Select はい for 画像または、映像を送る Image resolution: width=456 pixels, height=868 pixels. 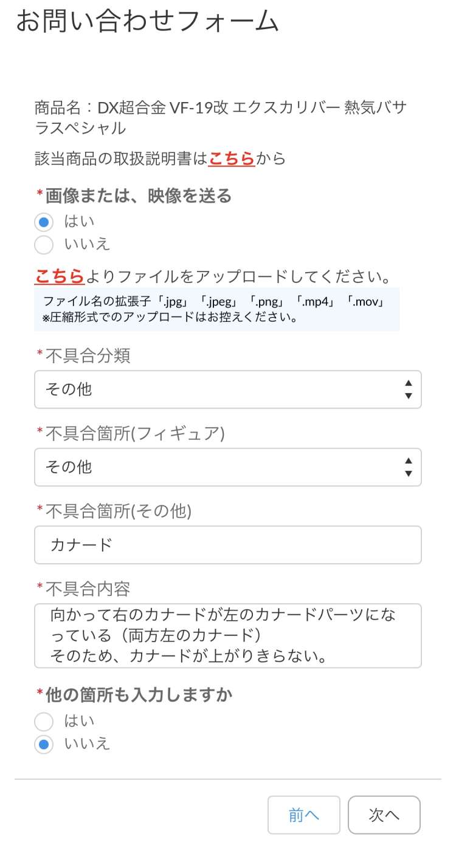[x=44, y=222]
